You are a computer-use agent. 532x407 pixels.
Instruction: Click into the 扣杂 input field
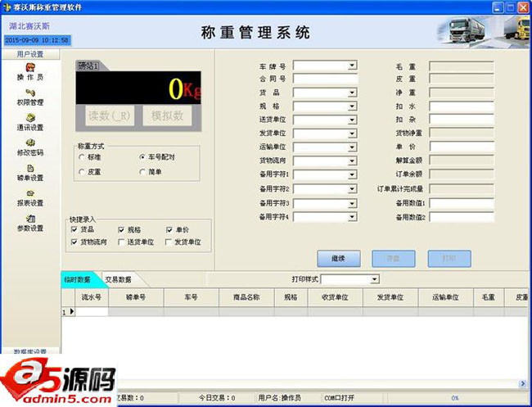[x=462, y=120]
